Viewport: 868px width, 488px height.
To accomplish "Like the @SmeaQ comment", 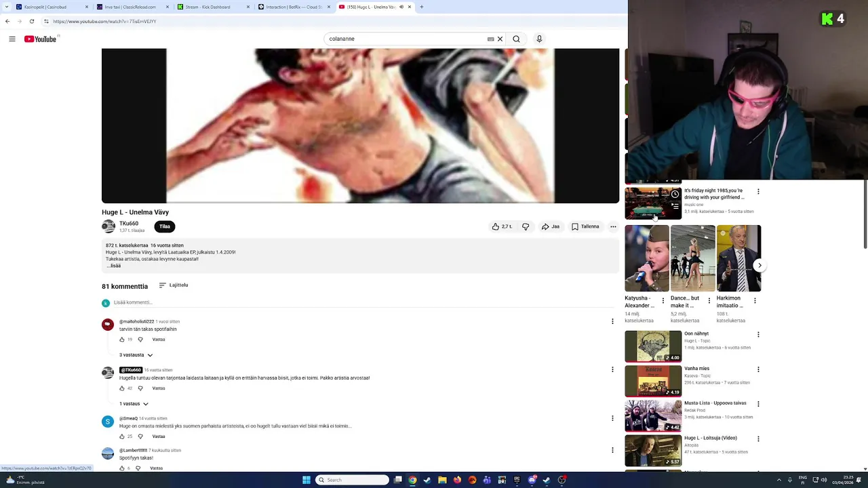I will [122, 436].
